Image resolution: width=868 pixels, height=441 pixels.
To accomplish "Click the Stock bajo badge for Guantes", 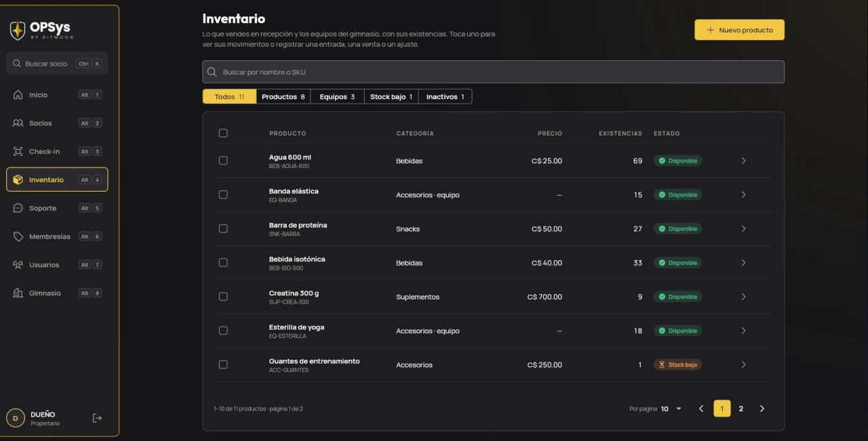I will pos(677,364).
